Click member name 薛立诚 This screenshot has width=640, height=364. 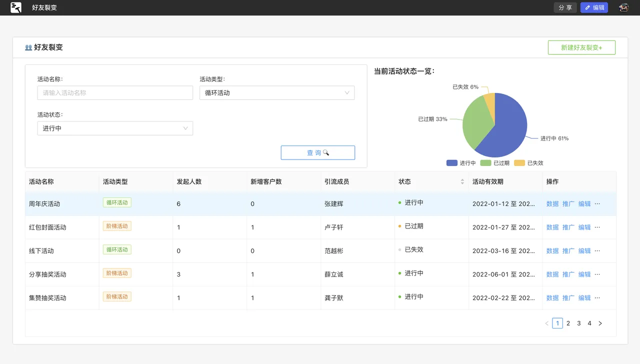coord(334,274)
